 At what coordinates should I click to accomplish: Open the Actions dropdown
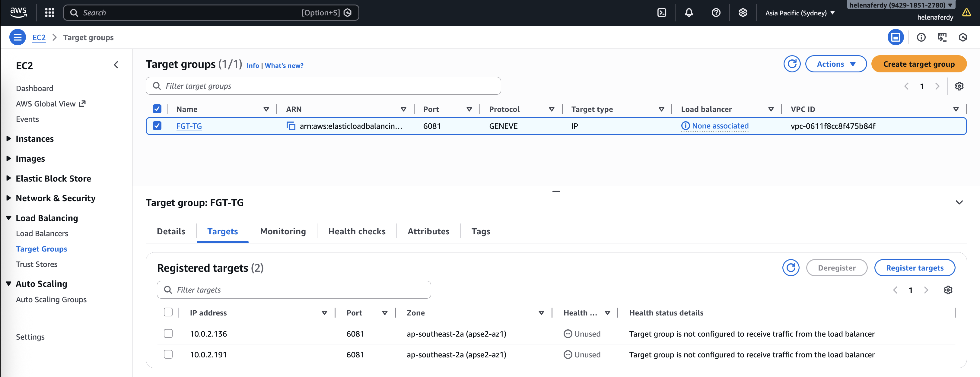[x=836, y=64]
